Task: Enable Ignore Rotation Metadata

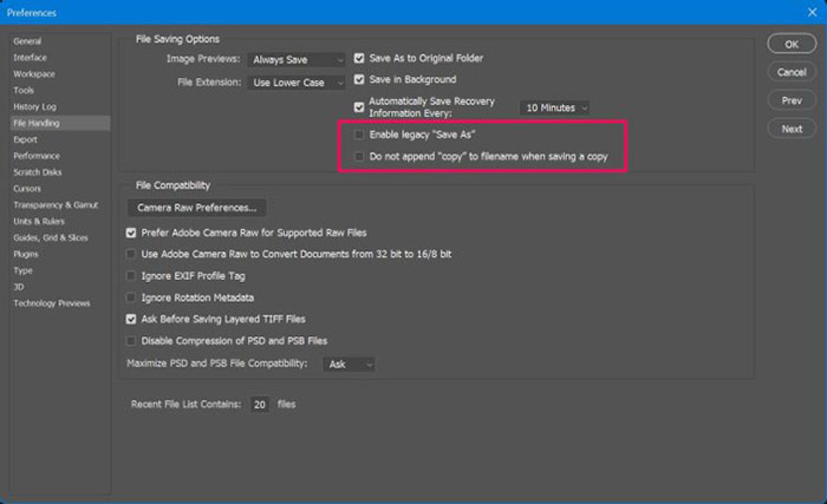Action: tap(131, 298)
